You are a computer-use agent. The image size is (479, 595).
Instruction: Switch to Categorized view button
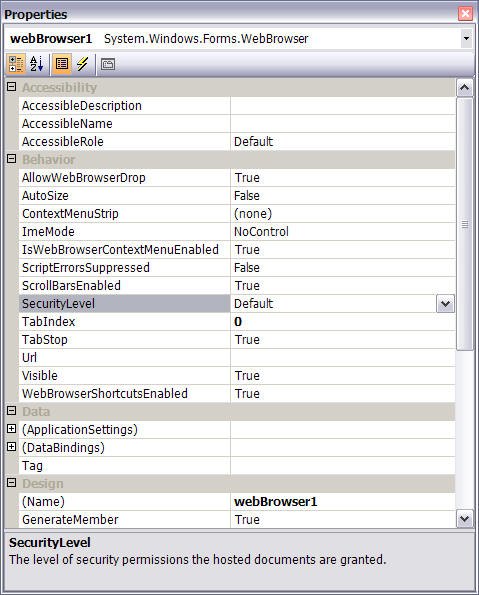tap(16, 64)
